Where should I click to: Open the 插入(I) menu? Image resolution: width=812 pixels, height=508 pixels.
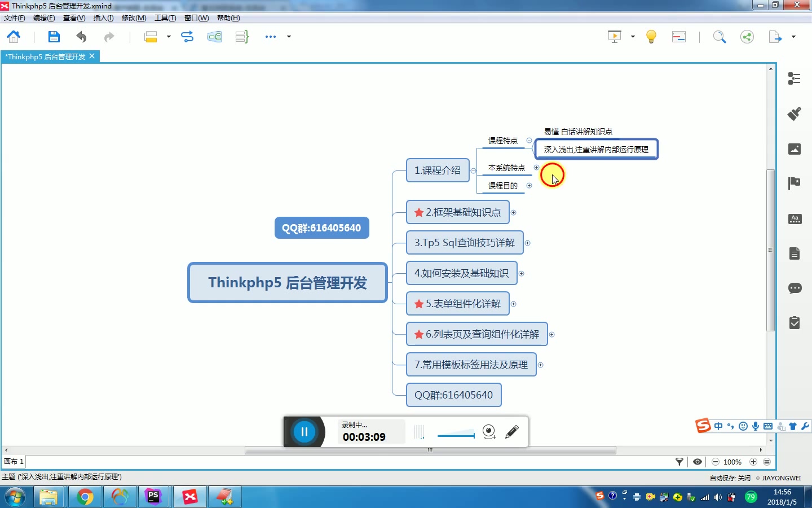103,18
